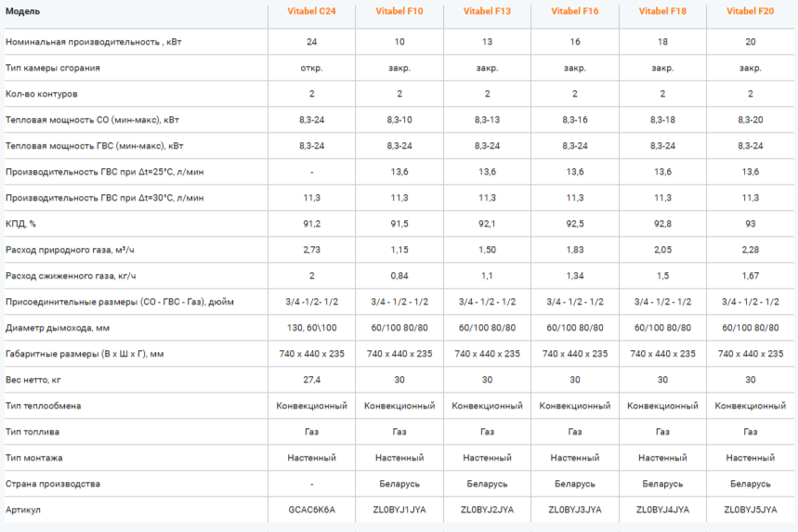Click heating power value '8,3-16'

575,120
